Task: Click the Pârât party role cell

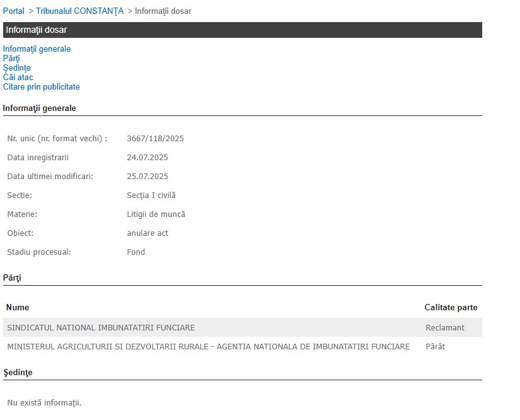Action: pyautogui.click(x=435, y=346)
